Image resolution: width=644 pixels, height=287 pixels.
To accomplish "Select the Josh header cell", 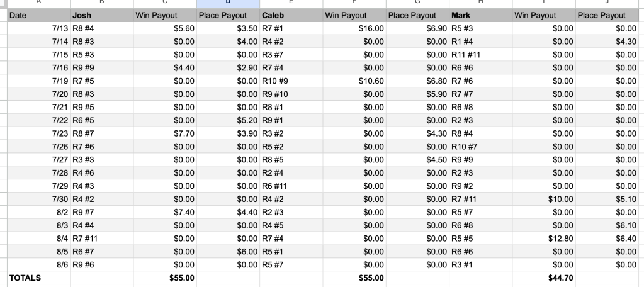I will pyautogui.click(x=101, y=15).
